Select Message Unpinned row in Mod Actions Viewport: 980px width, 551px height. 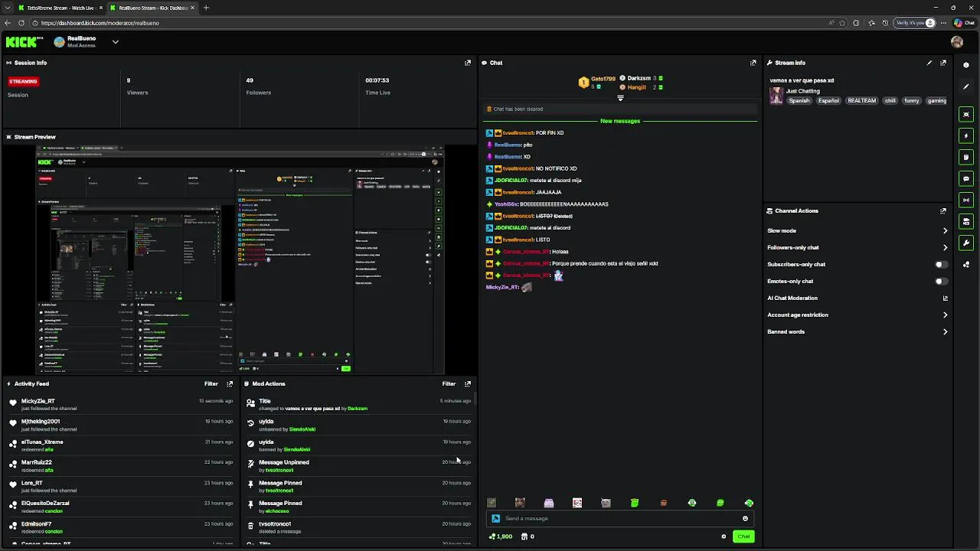point(358,465)
